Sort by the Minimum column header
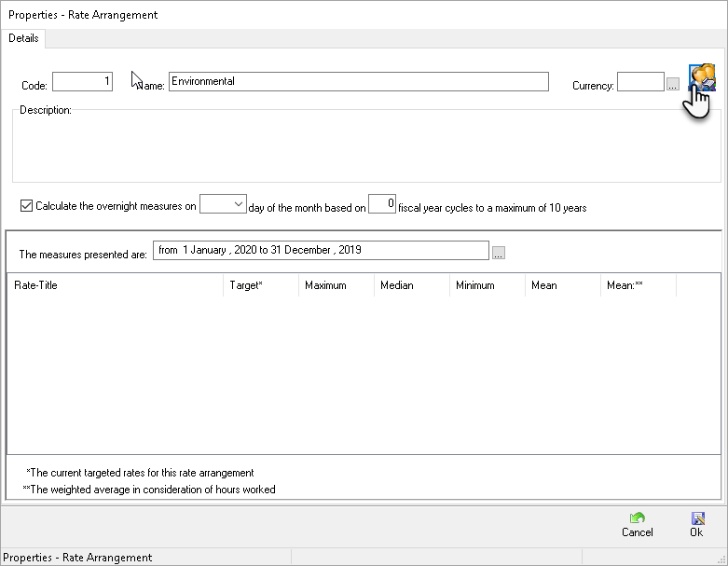Screen dimensions: 728x566 click(x=488, y=285)
